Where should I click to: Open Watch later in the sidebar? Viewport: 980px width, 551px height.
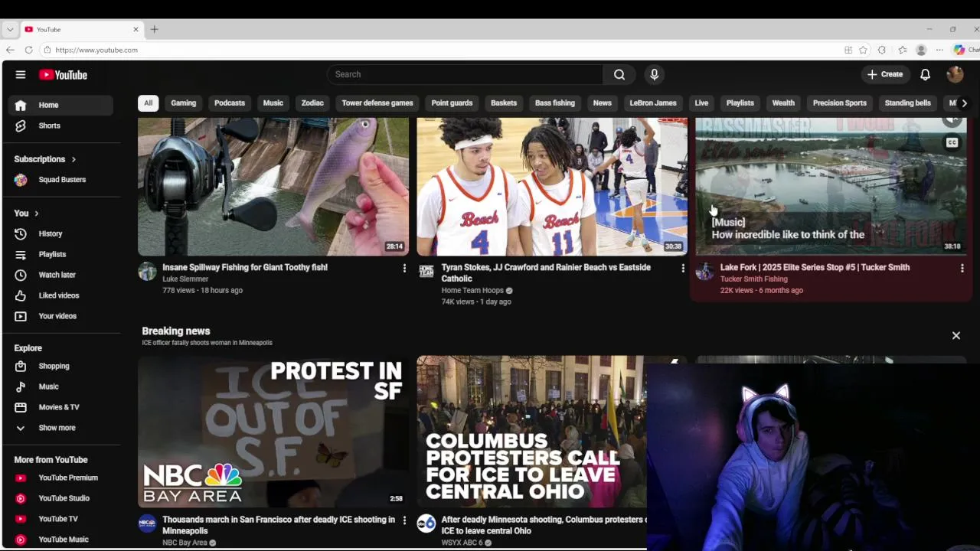point(61,275)
